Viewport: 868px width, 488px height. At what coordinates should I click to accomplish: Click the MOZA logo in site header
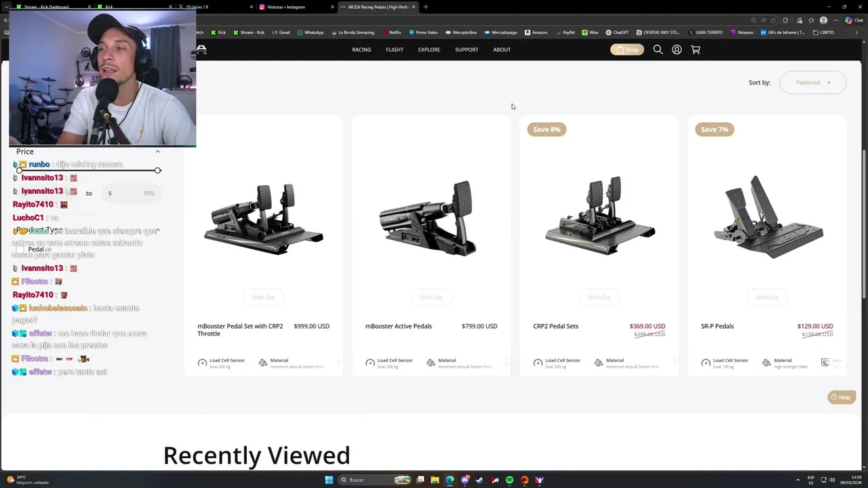[201, 49]
